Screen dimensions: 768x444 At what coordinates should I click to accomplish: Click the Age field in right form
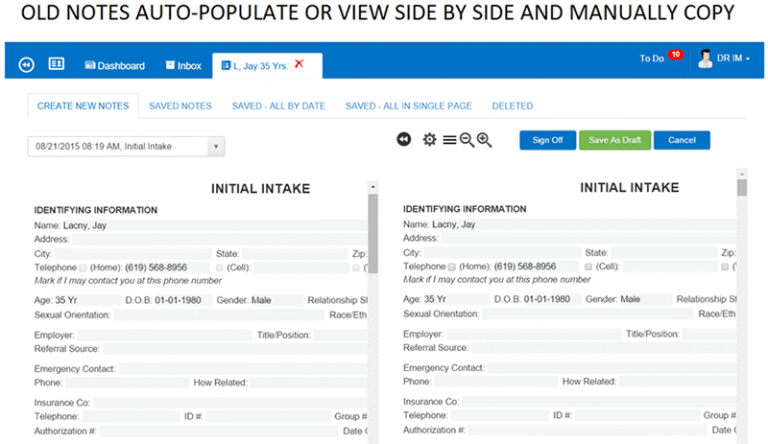point(456,299)
